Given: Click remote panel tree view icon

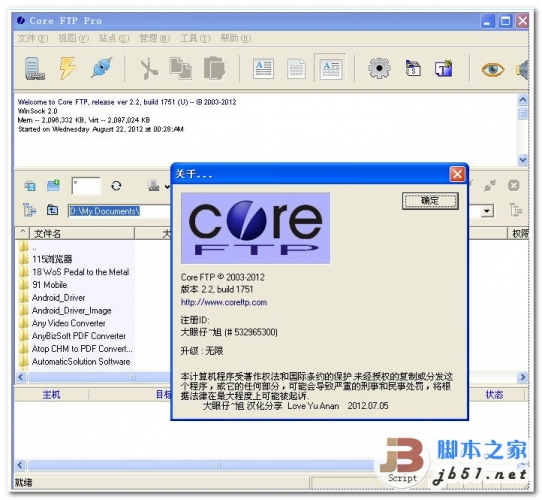Looking at the screenshot, I should [515, 210].
